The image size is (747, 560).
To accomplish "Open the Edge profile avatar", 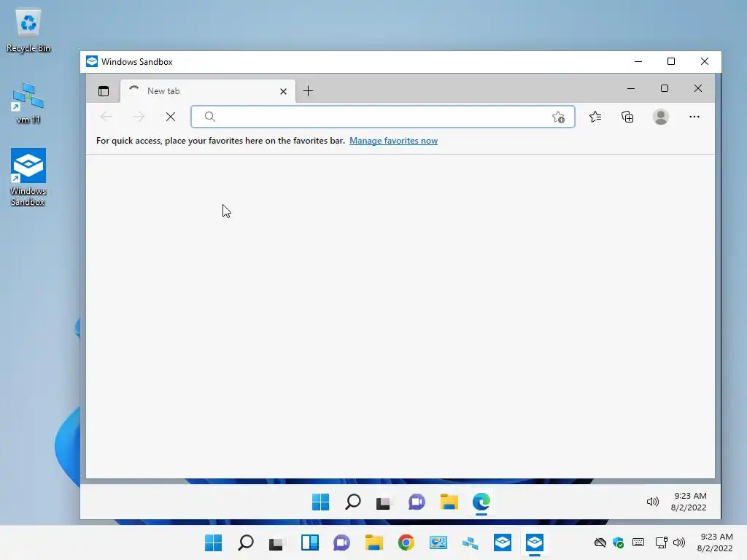I will point(661,117).
